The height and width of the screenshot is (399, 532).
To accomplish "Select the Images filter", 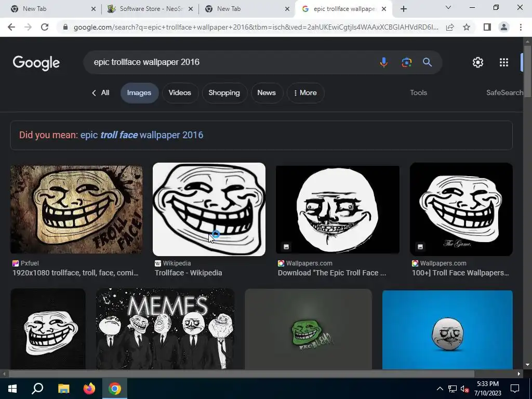I will point(139,93).
